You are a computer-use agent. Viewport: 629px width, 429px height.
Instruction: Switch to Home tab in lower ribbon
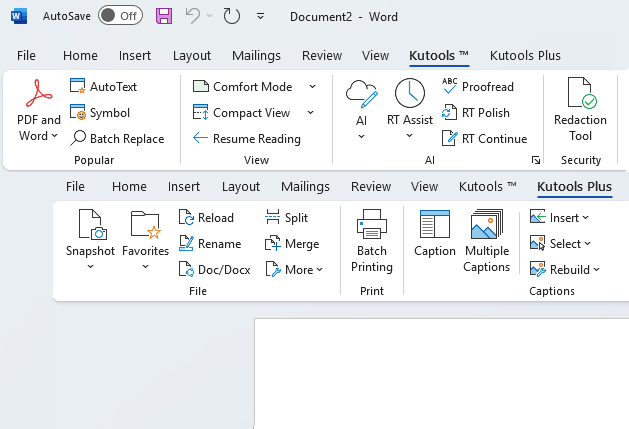129,187
